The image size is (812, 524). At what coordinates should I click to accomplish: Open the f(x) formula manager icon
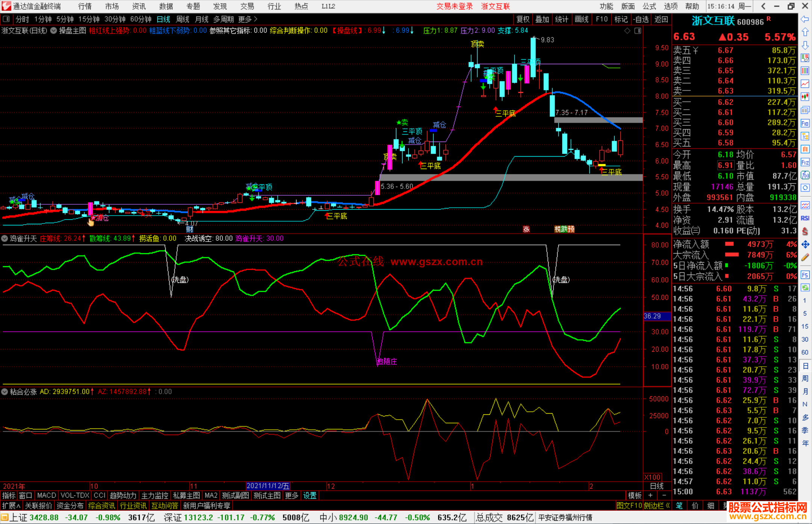pos(805,175)
